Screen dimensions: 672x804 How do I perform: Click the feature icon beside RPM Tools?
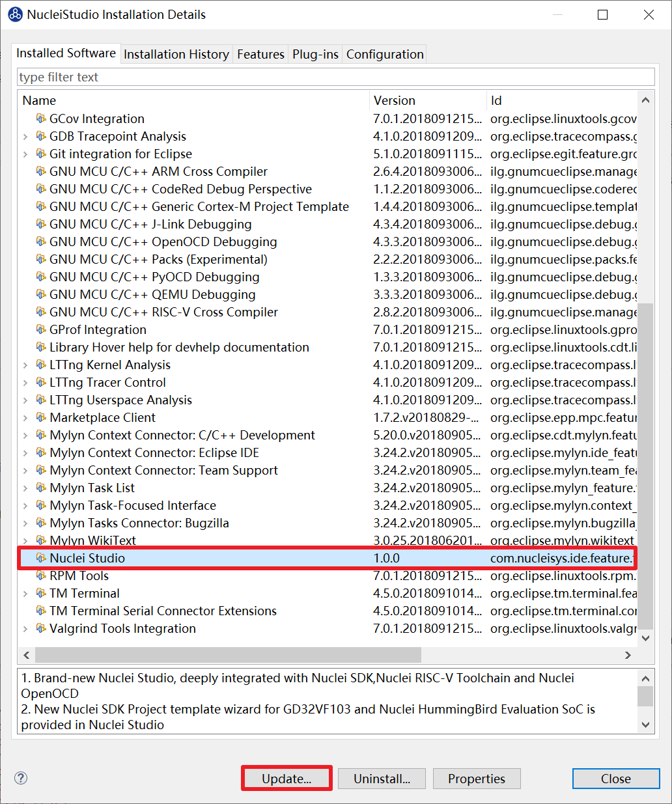[x=41, y=575]
